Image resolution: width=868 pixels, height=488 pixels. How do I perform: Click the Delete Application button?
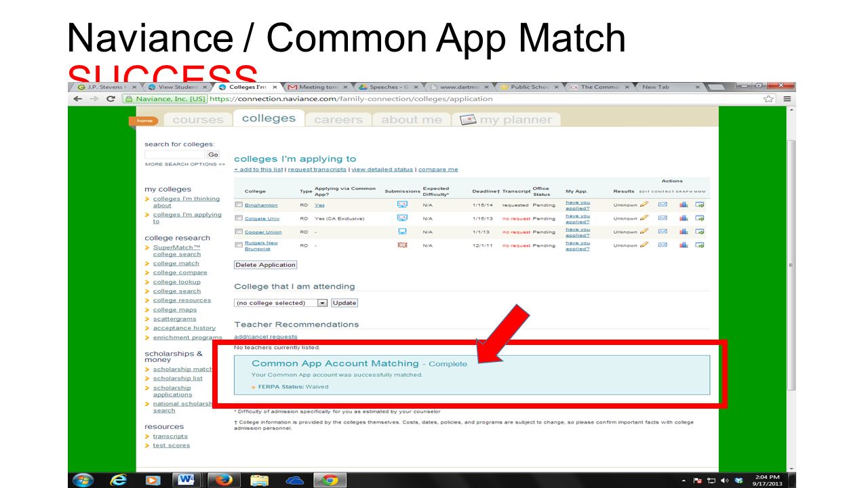(x=266, y=265)
